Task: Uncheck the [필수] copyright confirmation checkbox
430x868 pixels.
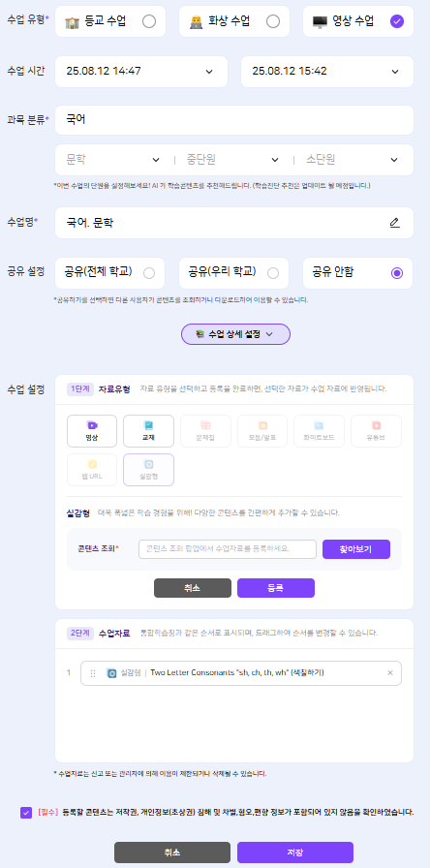Action: [26, 813]
